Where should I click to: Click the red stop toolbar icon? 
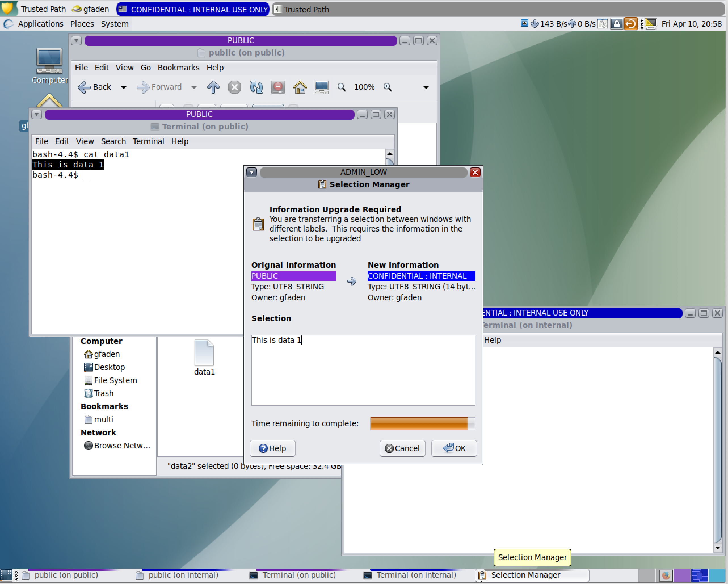pos(278,87)
